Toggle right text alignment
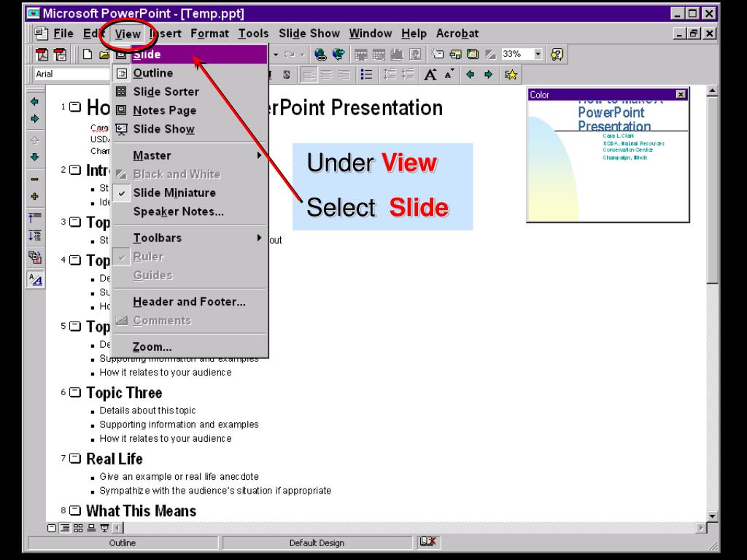Image resolution: width=747 pixels, height=560 pixels. point(344,74)
